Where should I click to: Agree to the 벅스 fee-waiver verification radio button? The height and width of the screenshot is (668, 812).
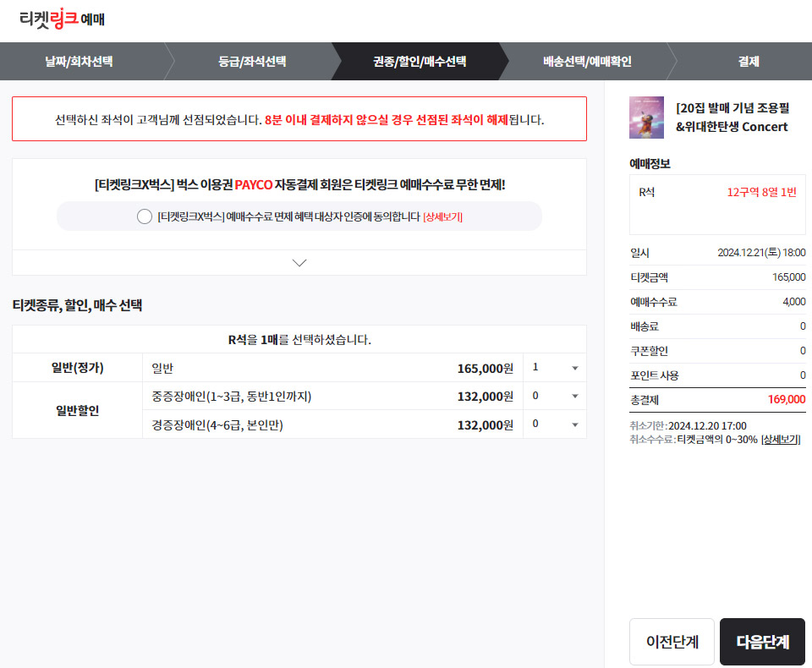click(x=145, y=216)
